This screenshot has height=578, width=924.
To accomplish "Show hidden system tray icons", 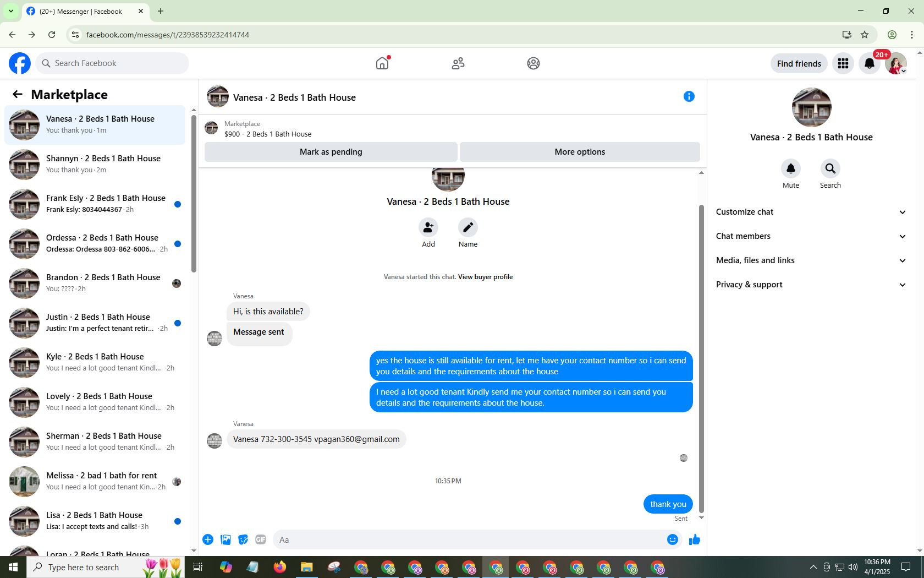I will click(813, 567).
